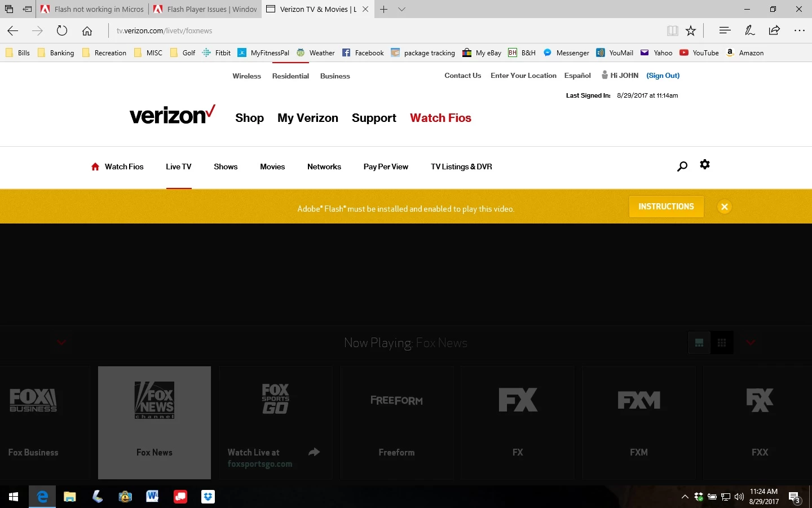This screenshot has height=508, width=812.
Task: Click the Verizon logo
Action: 173,115
